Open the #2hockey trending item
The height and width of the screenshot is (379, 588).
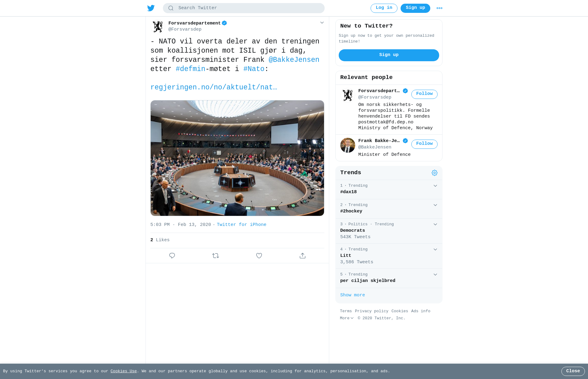click(x=389, y=208)
